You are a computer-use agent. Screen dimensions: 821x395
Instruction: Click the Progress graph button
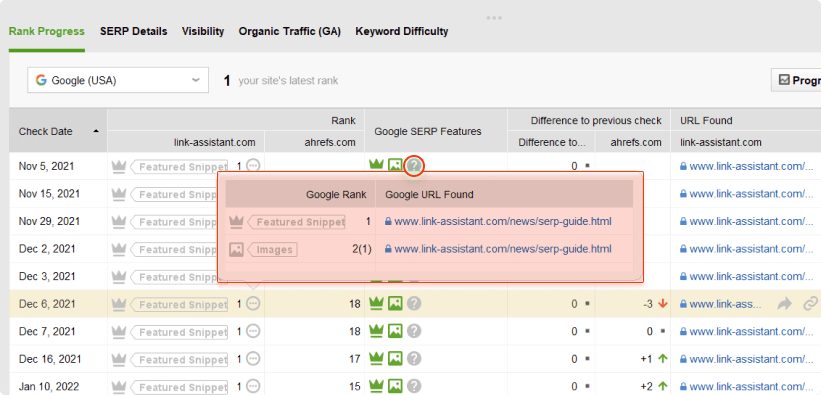pos(796,80)
